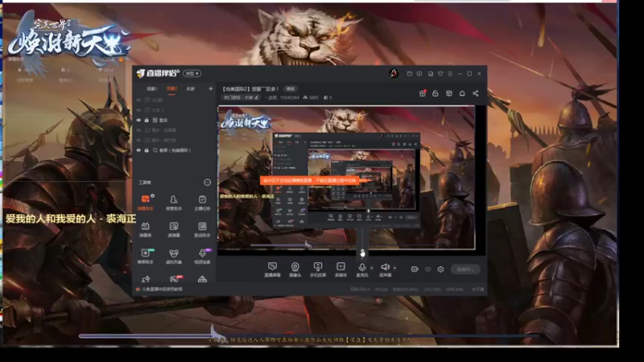Toggle the eye on the fourth source row
The width and height of the screenshot is (644, 362).
pos(138,130)
